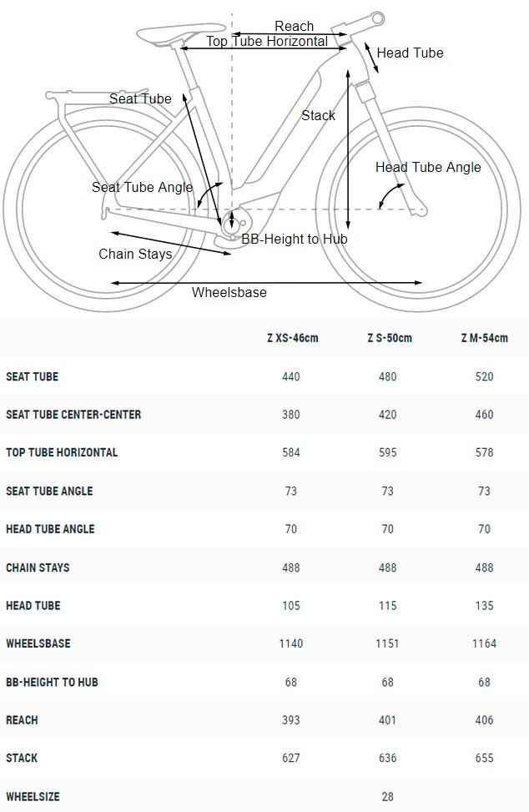Click the BB-Height to Hub diagram label
Viewport: 529px width, 812px height.
(x=295, y=239)
